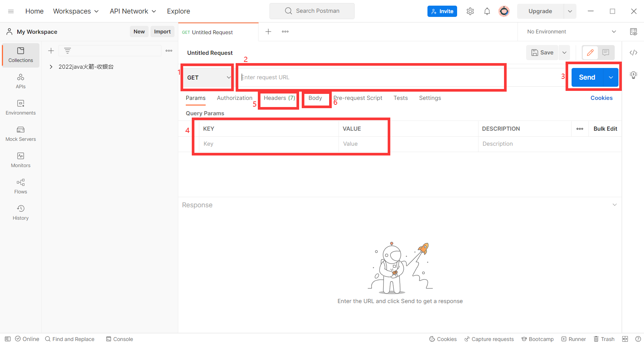Screen dimensions: 644x344
Task: Expand API Network dropdown
Action: point(133,11)
